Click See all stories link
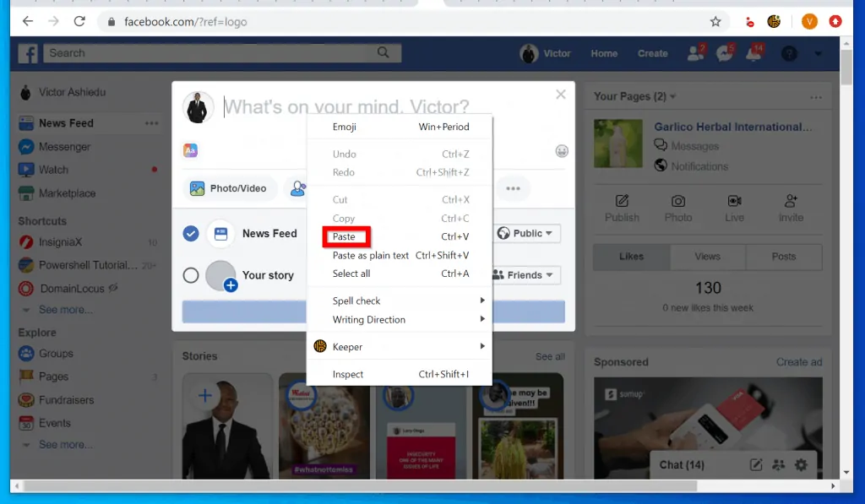 point(550,356)
